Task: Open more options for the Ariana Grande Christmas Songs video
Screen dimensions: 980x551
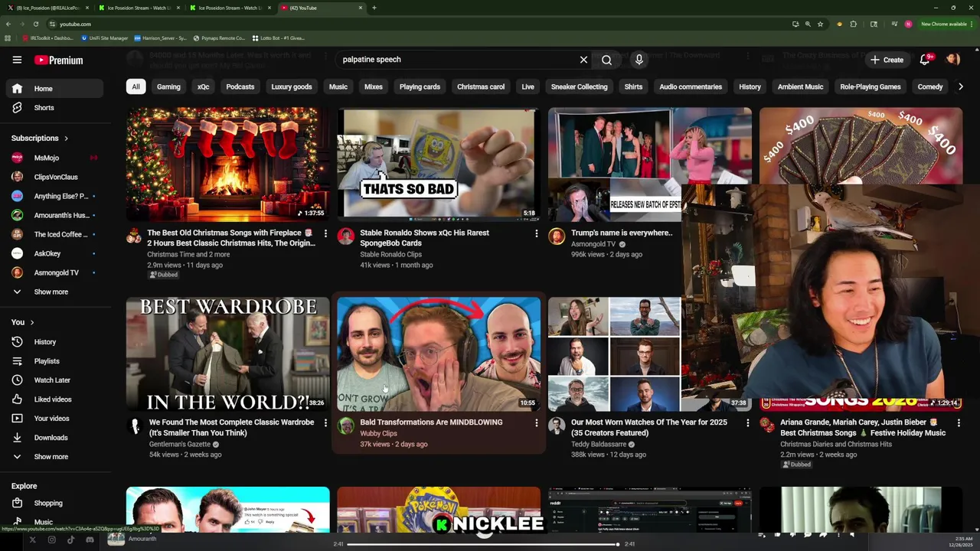Action: (958, 423)
